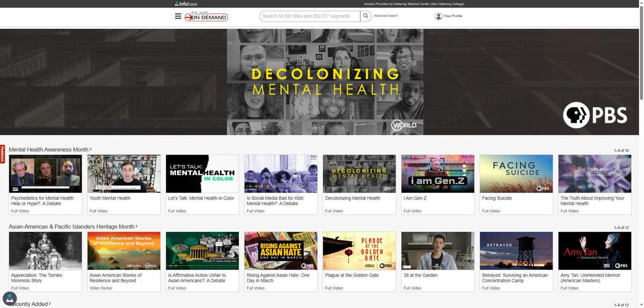The height and width of the screenshot is (308, 644).
Task: Expand Asian-American & Pacific Islanders Heritage Month
Action: pos(73,227)
